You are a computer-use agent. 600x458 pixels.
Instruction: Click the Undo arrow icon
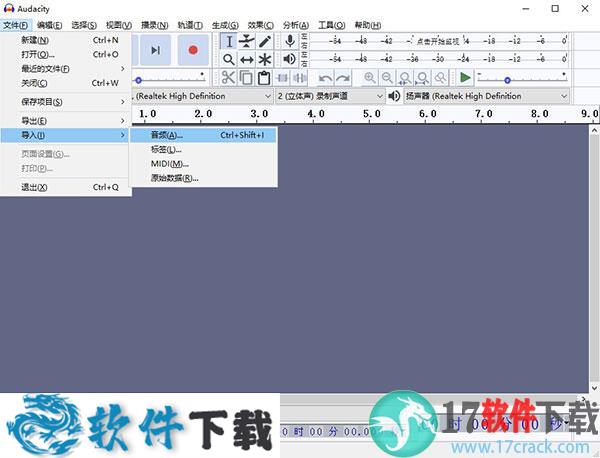(x=325, y=78)
